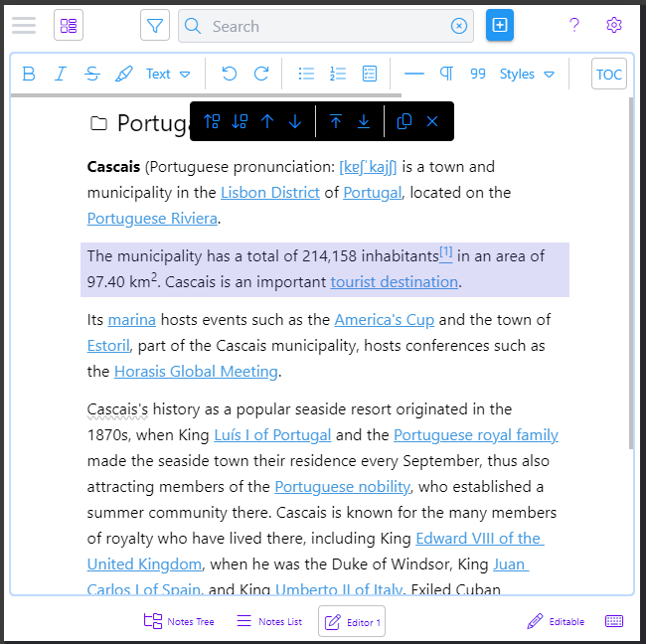Move the paragraph up one position
The height and width of the screenshot is (644, 646).
267,121
